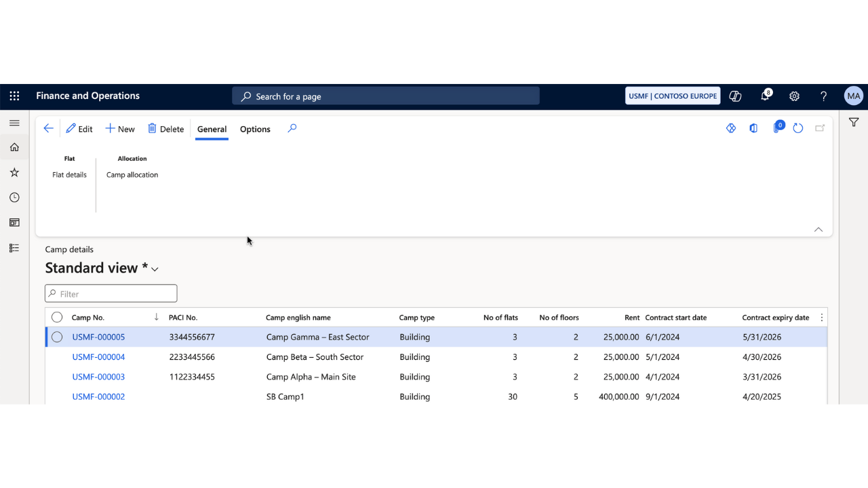
Task: Click the No of flats column header
Action: pyautogui.click(x=500, y=318)
